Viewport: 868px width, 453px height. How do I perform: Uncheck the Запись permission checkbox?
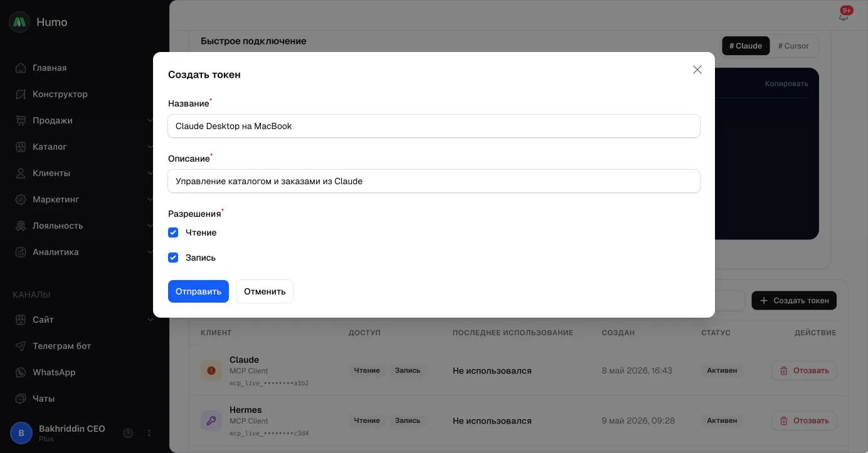click(173, 258)
